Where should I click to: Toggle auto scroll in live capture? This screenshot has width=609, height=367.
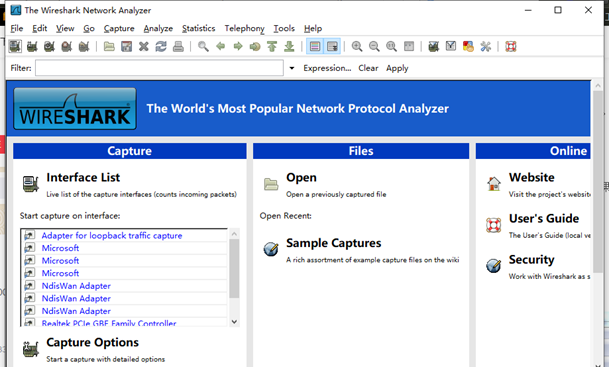pos(332,47)
